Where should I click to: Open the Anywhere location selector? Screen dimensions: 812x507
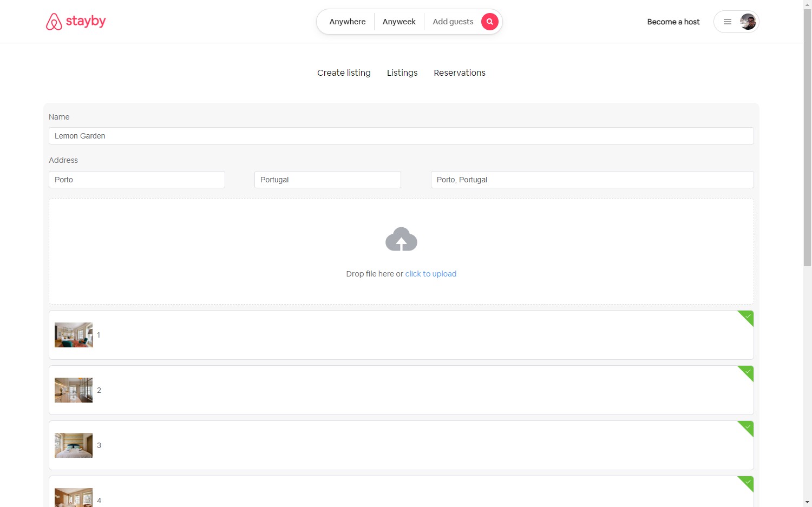[x=347, y=22]
